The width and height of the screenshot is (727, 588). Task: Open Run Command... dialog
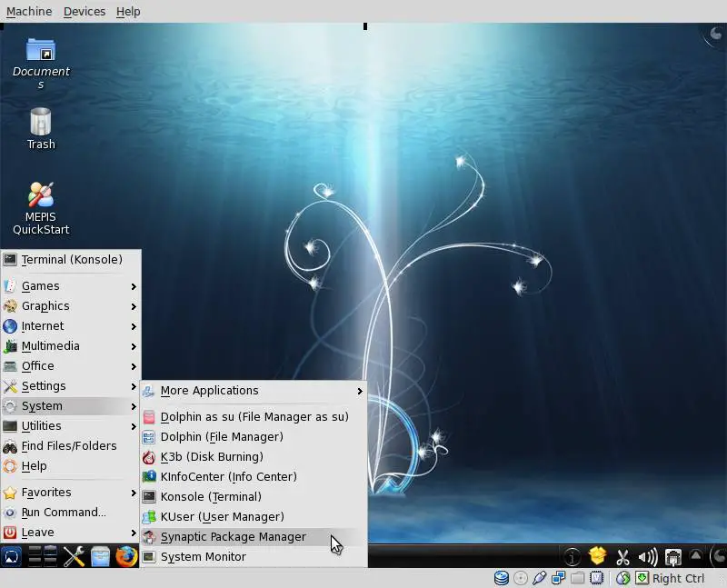(x=71, y=512)
